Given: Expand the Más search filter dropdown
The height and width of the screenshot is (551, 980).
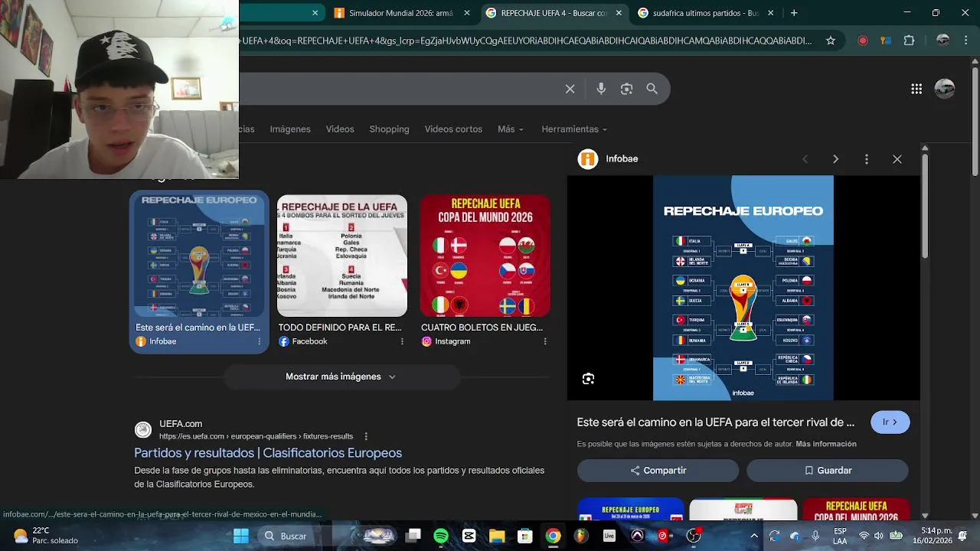Looking at the screenshot, I should (511, 129).
